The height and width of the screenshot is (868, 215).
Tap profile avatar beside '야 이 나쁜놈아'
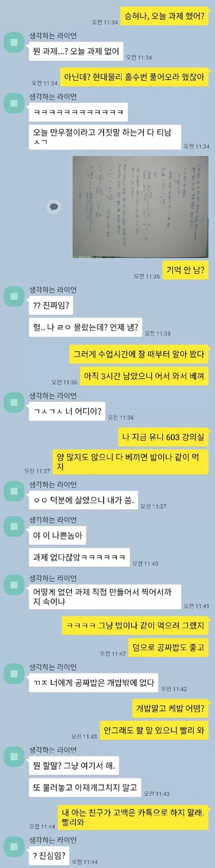(x=14, y=526)
